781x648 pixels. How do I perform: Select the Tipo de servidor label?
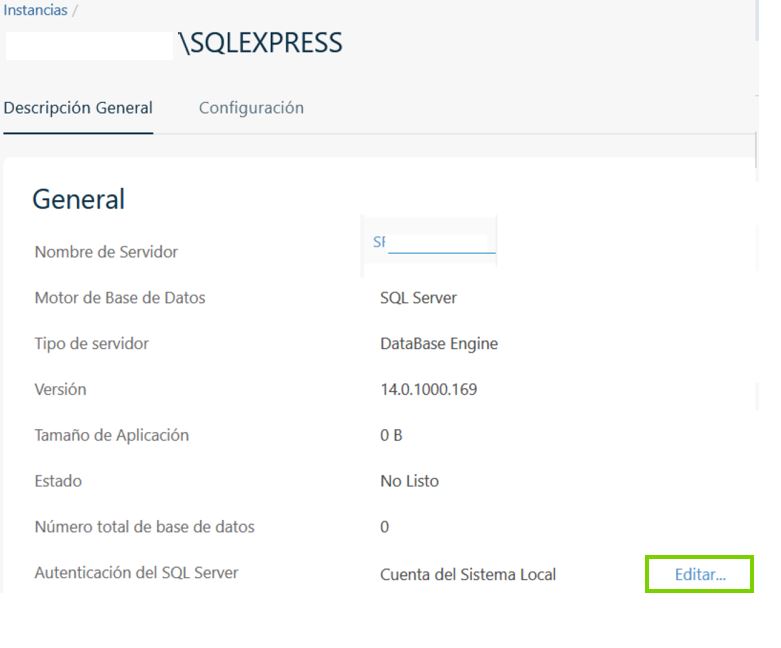click(x=92, y=344)
